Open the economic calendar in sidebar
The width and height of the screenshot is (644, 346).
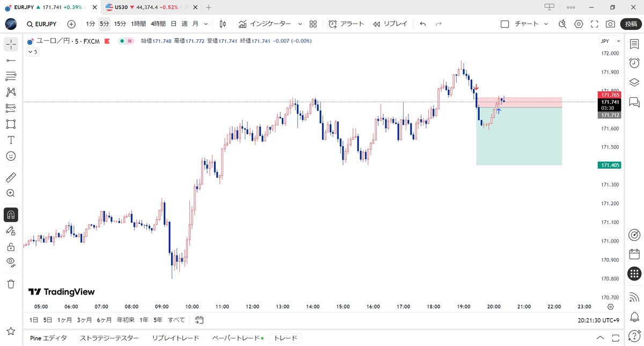click(634, 254)
